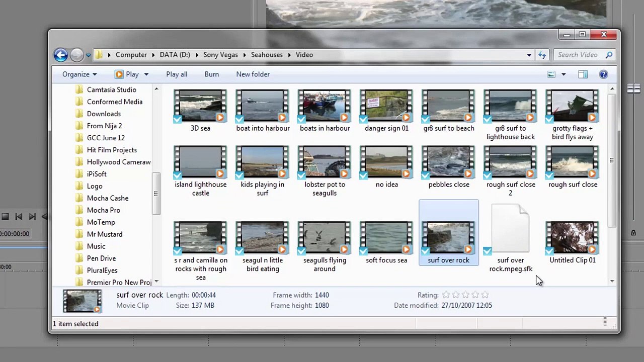Open the Help question mark icon
Screen dimensions: 644x362
(603, 74)
